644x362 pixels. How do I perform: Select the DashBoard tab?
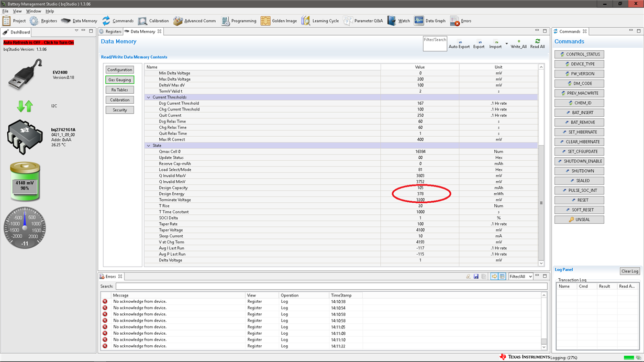tap(17, 32)
